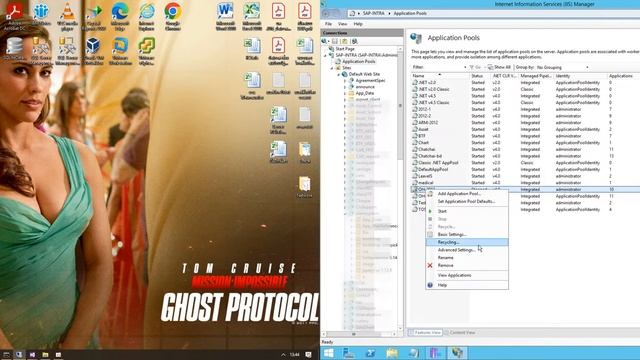Launch Google Chrome from the desktop
The width and height of the screenshot is (640, 360).
point(173,16)
